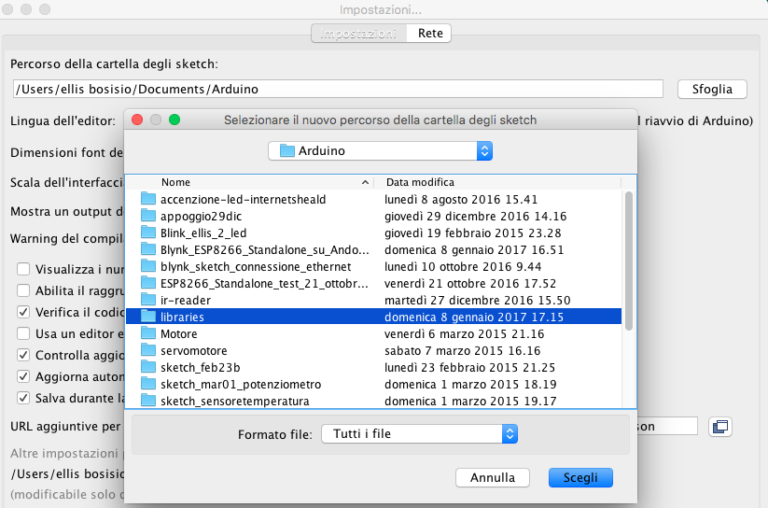Toggle the 'Visualizza i numeri' checkbox
Image resolution: width=768 pixels, height=508 pixels.
[23, 269]
